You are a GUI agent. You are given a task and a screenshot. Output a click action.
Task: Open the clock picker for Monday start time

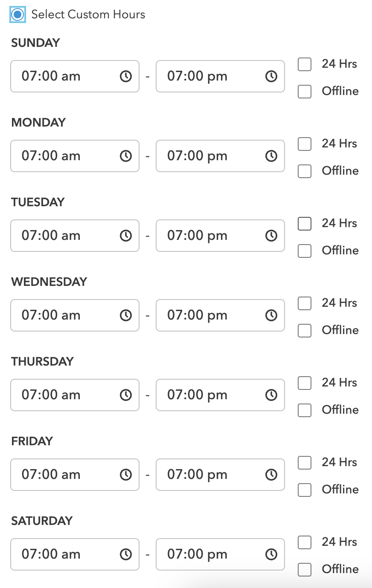(x=126, y=156)
